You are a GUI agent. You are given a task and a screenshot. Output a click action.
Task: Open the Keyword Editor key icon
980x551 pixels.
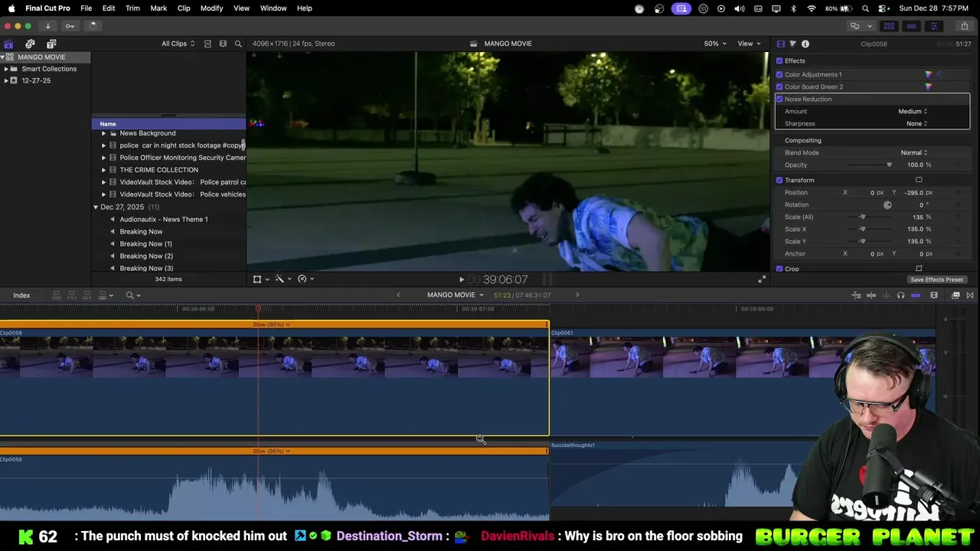pyautogui.click(x=70, y=25)
